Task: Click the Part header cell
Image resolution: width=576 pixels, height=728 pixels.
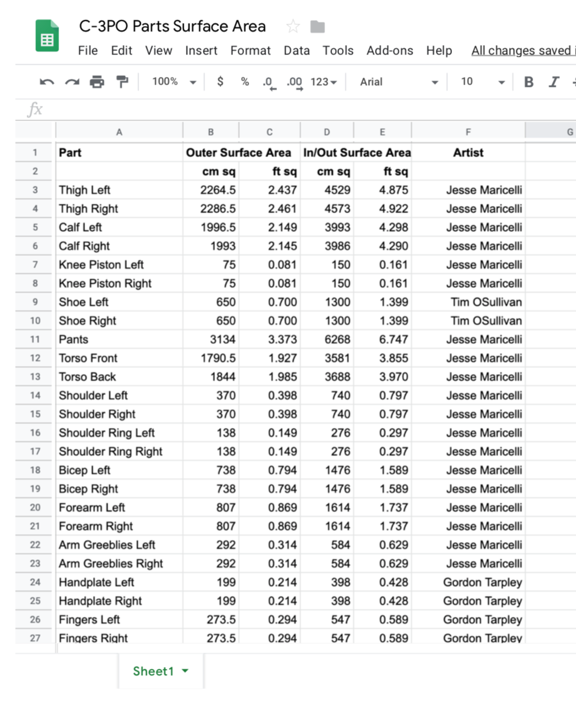Action: [x=119, y=152]
